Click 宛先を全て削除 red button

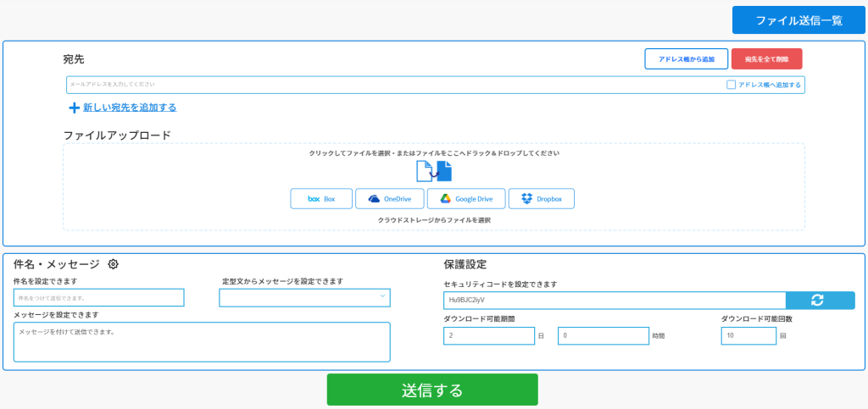[766, 59]
